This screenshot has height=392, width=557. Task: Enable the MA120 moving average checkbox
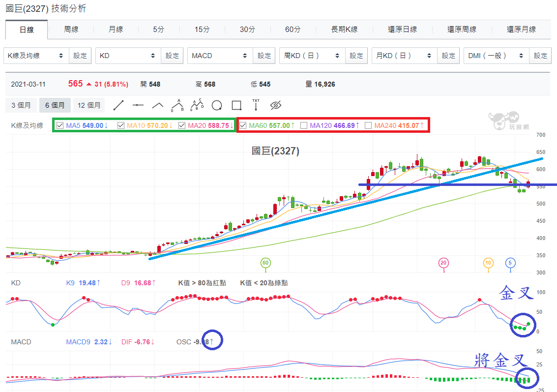pyautogui.click(x=304, y=125)
